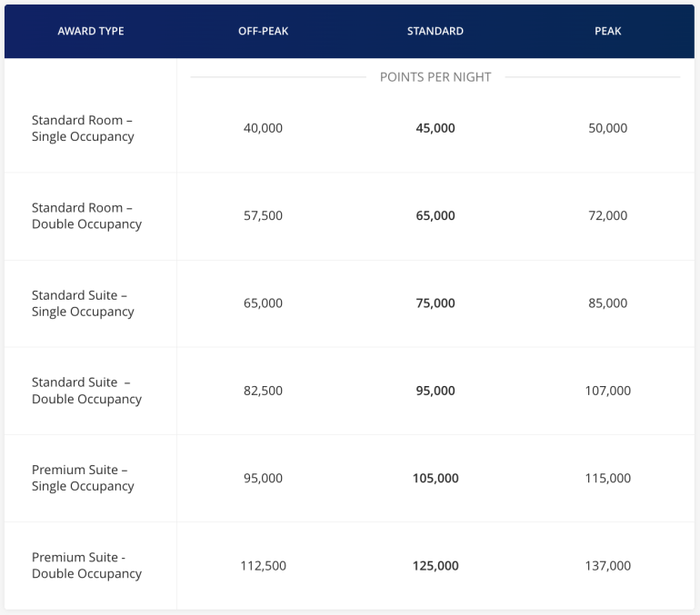Viewport: 700px width, 615px height.
Task: Select the PEAK column header
Action: tap(607, 31)
